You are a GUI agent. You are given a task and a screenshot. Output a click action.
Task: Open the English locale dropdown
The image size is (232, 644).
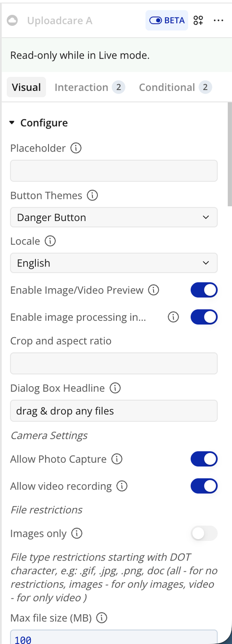tap(114, 263)
